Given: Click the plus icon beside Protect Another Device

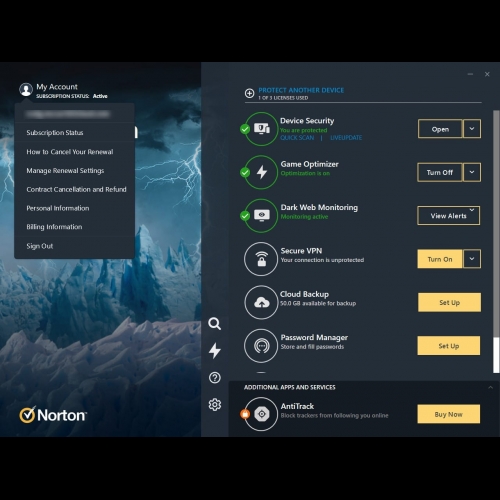Looking at the screenshot, I should 249,93.
